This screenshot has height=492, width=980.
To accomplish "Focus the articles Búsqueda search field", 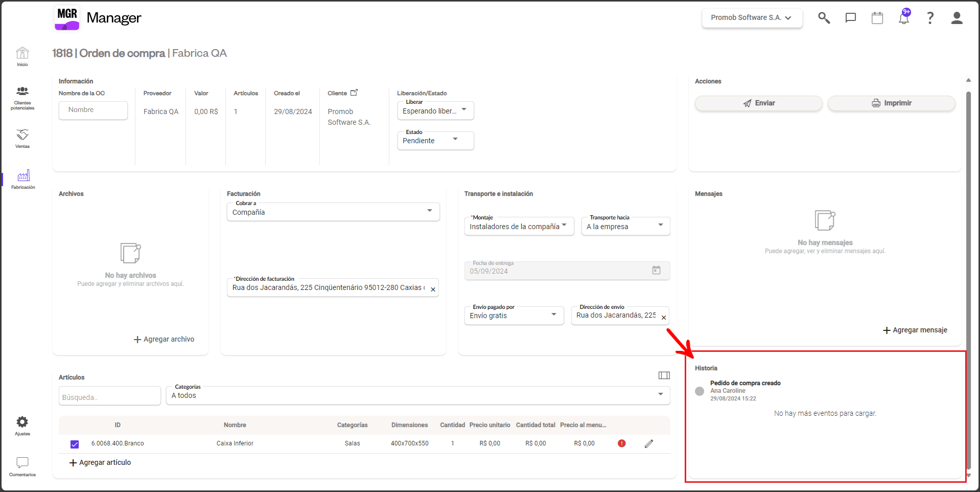I will (110, 396).
